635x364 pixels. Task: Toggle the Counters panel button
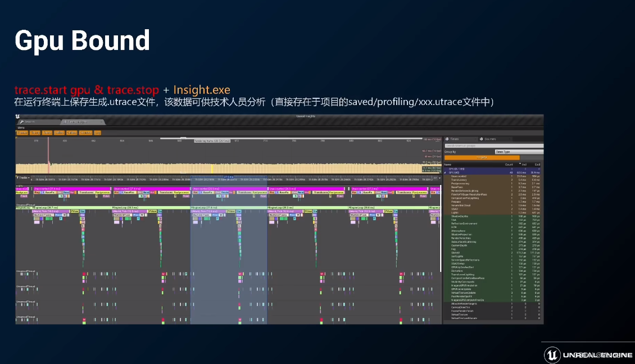tap(86, 133)
